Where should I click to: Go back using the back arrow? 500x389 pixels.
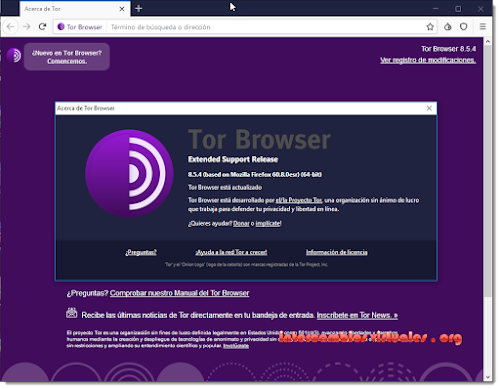(x=11, y=27)
